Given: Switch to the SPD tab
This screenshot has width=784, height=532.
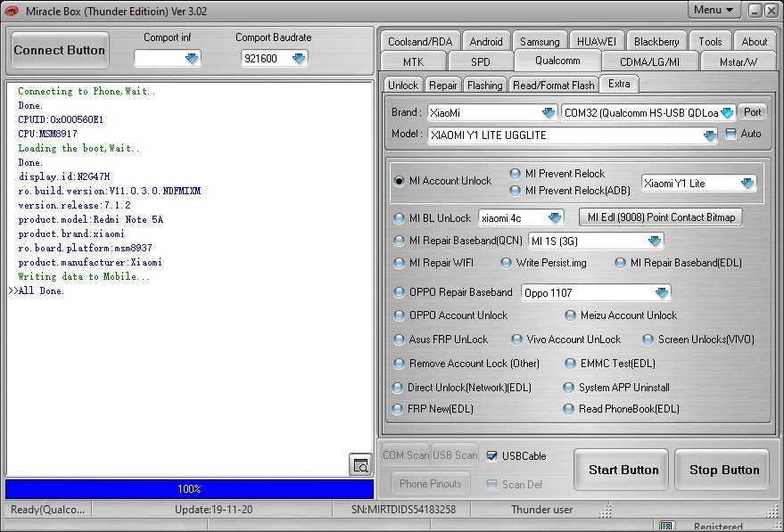Looking at the screenshot, I should coord(481,62).
